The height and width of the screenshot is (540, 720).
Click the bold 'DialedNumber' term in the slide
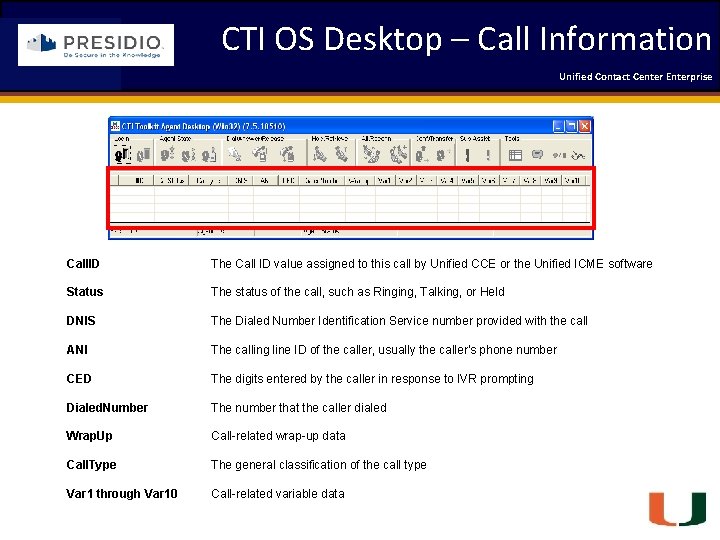[107, 407]
